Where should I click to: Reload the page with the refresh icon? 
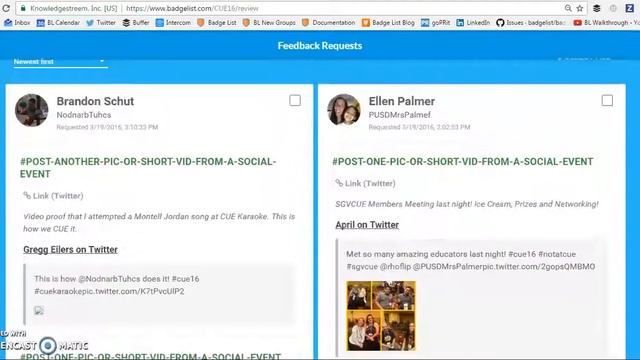(x=6, y=8)
